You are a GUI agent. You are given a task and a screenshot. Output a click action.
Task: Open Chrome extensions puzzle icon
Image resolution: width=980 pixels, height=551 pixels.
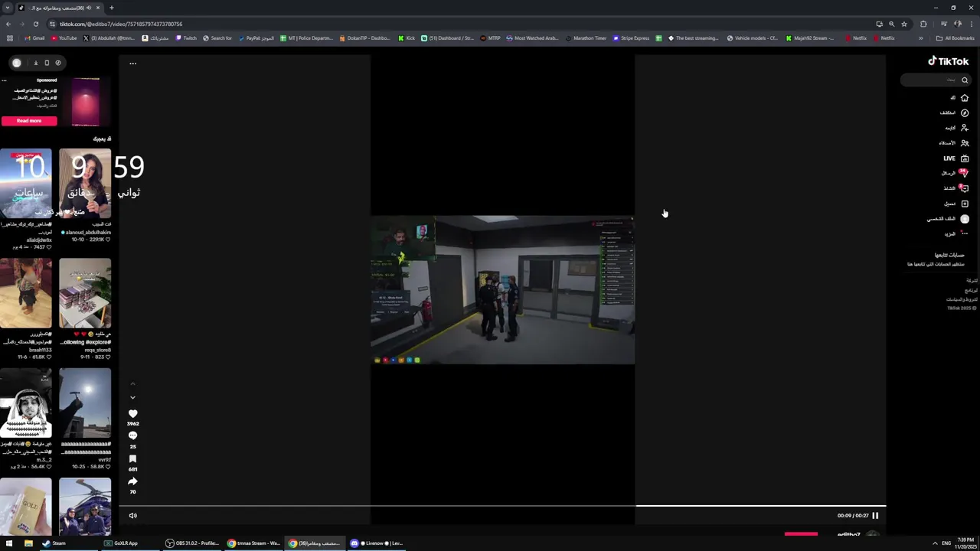tap(923, 24)
